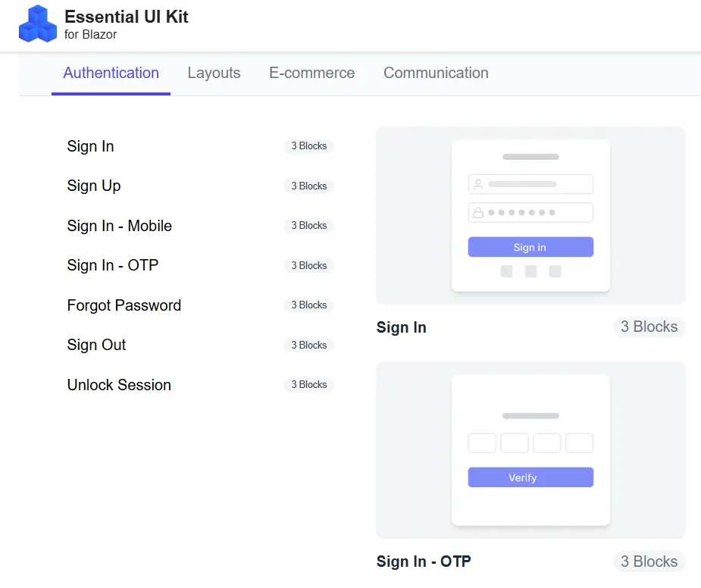Click the first OTP digit box in the preview

[482, 443]
